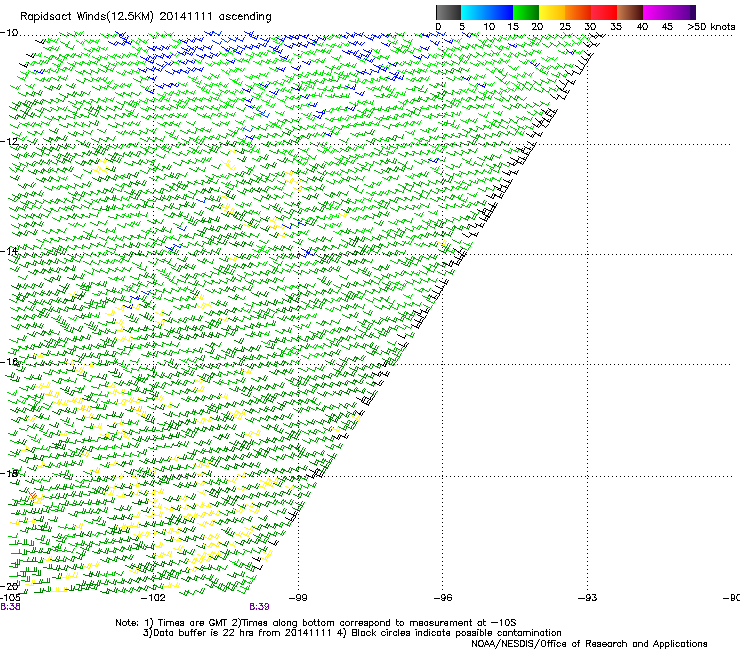Screen dimensions: 740x650
Task: Click the '25' legend scale label
Action: [564, 27]
